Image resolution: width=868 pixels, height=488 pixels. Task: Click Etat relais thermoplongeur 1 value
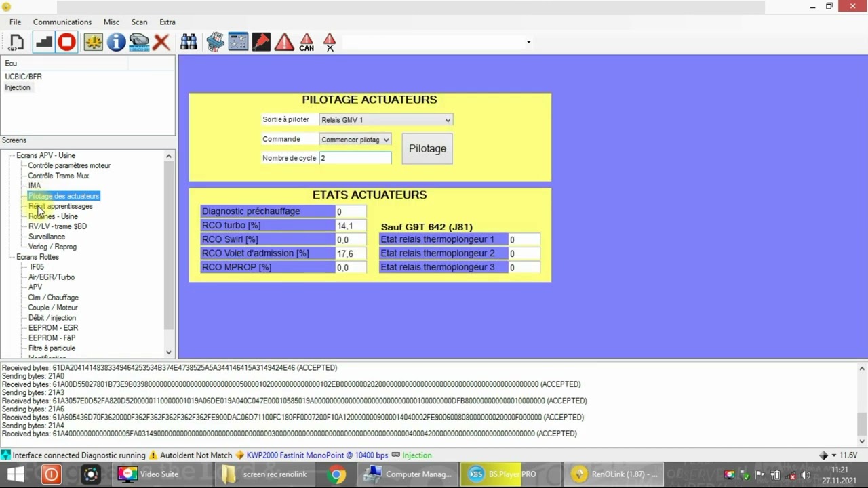[x=524, y=239]
